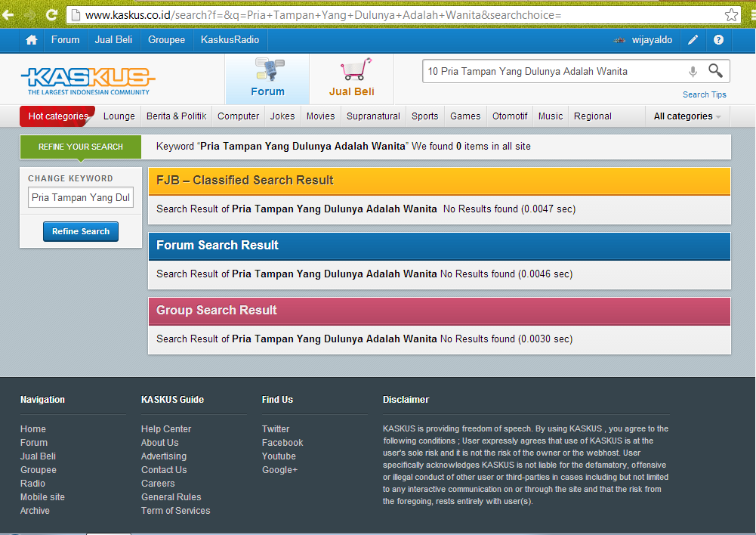Go back using the browser back arrow
The width and height of the screenshot is (756, 535).
point(8,15)
